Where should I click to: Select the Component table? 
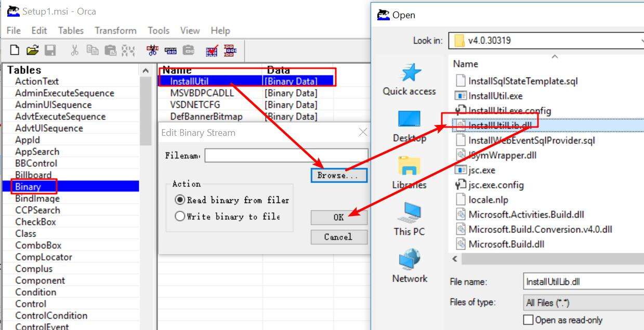(71, 280)
